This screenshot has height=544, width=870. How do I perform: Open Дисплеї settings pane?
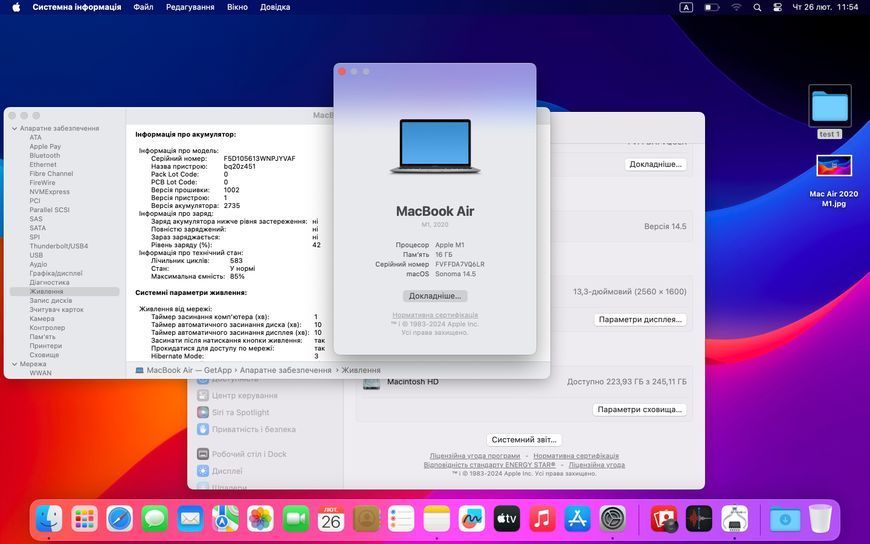point(220,471)
